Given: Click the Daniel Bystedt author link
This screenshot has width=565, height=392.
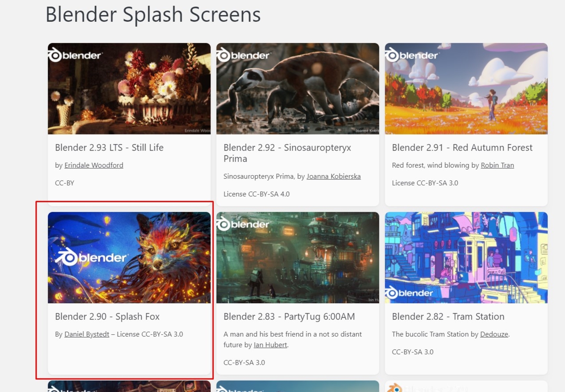Looking at the screenshot, I should [x=87, y=334].
